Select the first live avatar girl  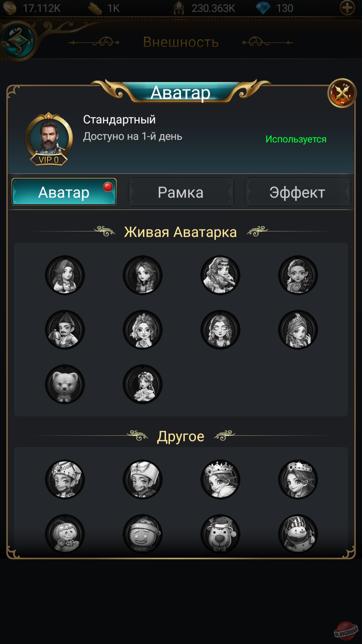pos(65,275)
